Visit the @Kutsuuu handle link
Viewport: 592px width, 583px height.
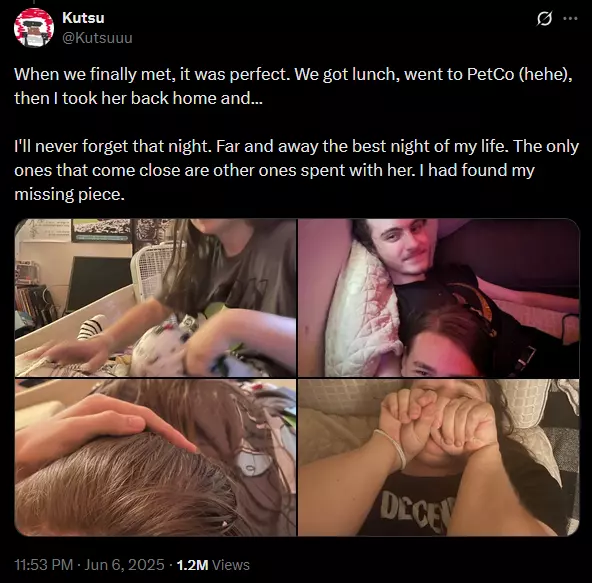[x=97, y=38]
